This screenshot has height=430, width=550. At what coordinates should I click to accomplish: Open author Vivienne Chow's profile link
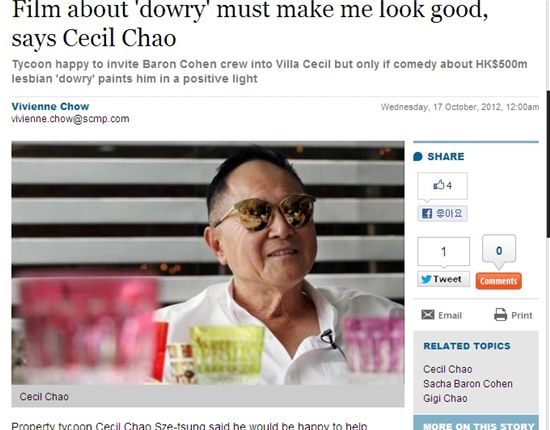50,106
